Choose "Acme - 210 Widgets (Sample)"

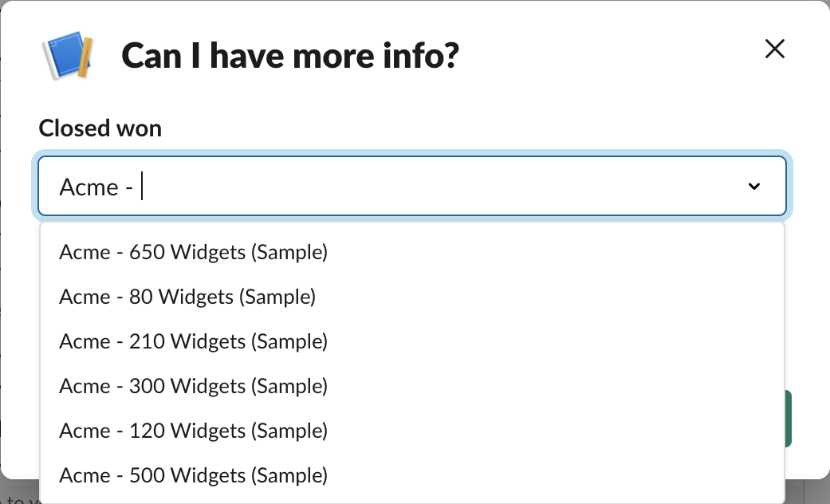193,341
